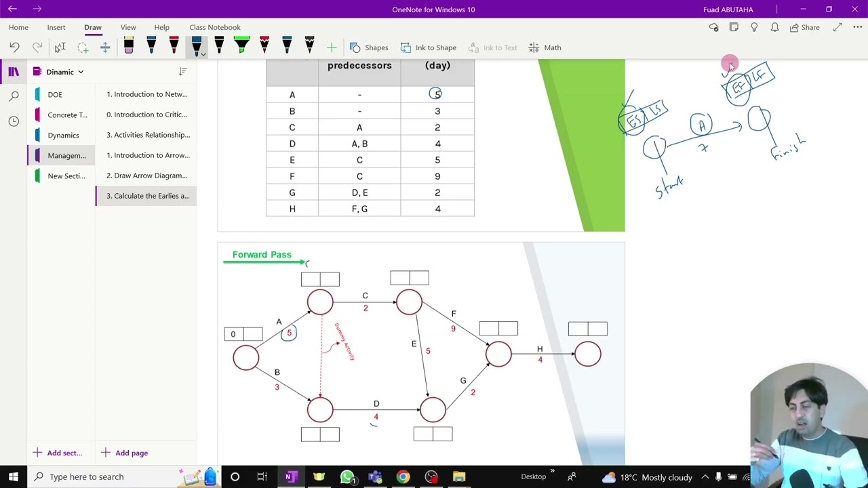Screen dimensions: 868x488
Task: Open Search in the left sidebar
Action: click(14, 96)
